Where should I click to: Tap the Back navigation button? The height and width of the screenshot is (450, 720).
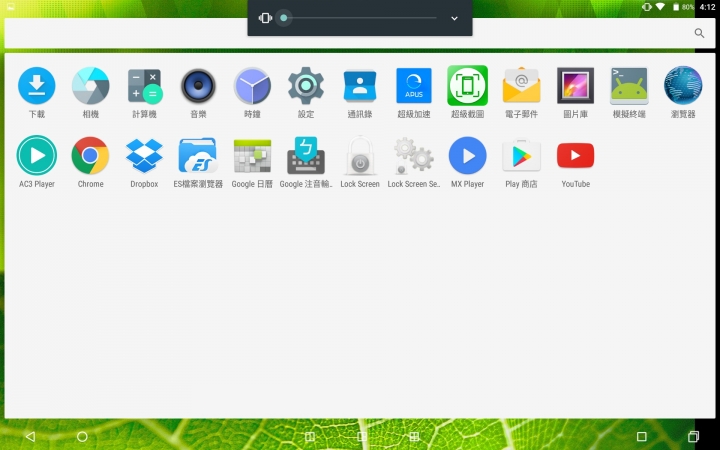(30, 436)
